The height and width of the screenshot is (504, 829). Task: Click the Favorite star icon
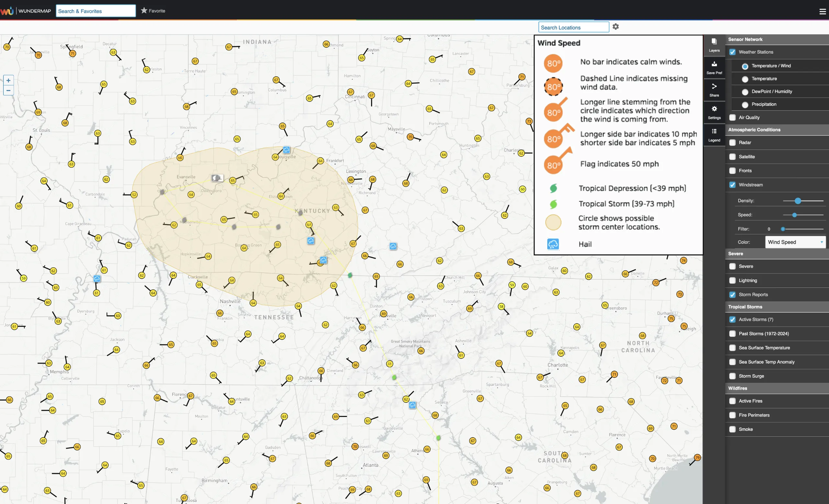144,10
